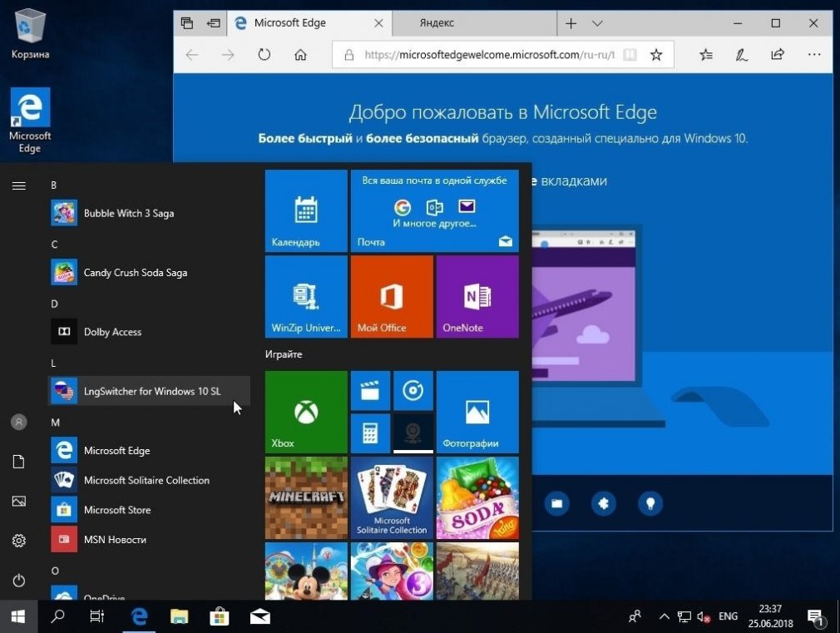Open the Edge Hub favorites list
The image size is (840, 633).
[x=706, y=55]
